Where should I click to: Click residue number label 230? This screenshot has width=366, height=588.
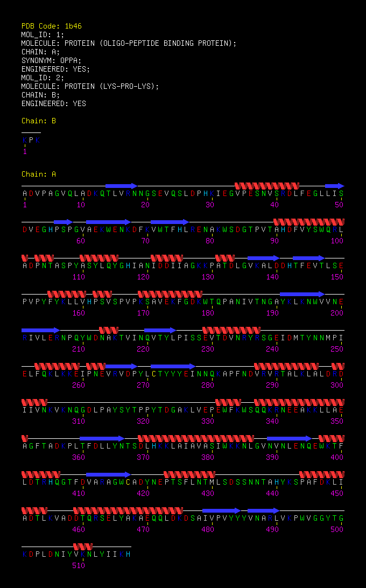(x=208, y=349)
